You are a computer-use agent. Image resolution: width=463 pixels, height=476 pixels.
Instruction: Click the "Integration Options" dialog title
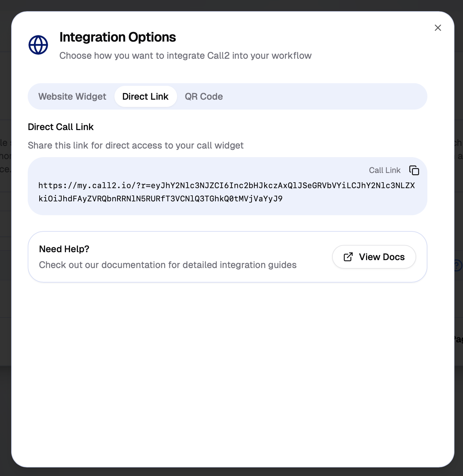(x=118, y=37)
